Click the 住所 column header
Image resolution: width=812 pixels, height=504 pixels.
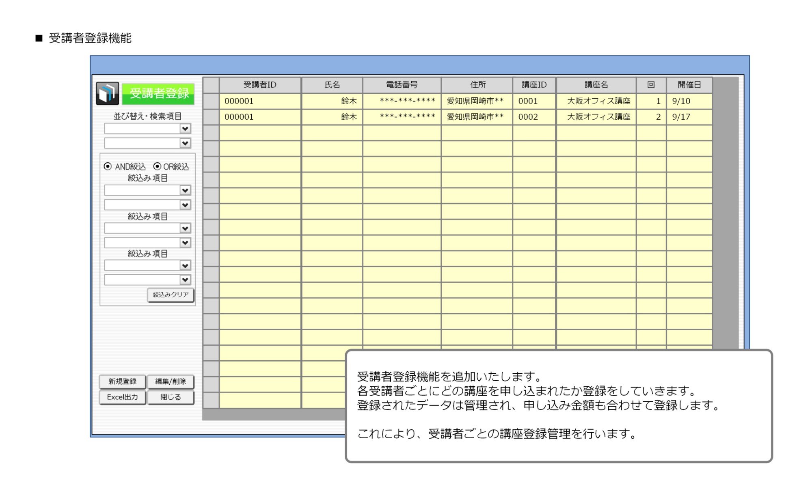[x=477, y=85]
